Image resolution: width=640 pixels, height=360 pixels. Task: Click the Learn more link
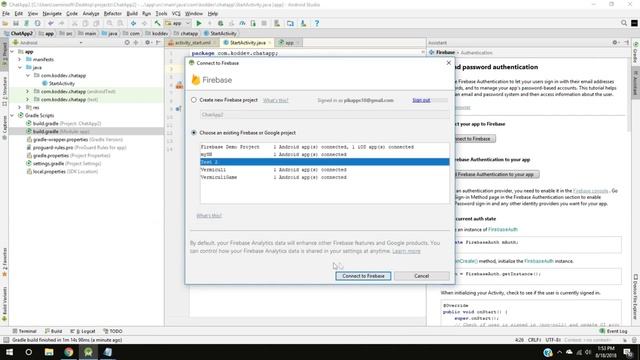pos(406,251)
